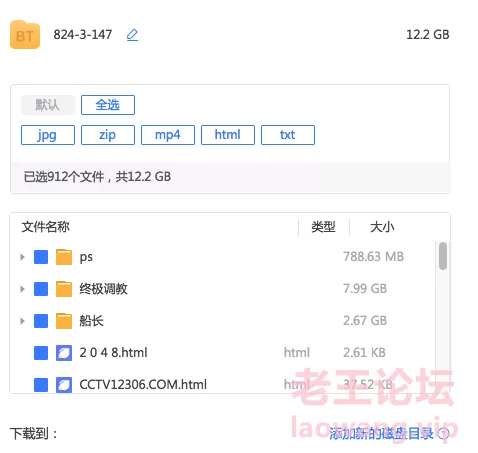Click the ps folder icon
The width and height of the screenshot is (478, 453).
point(64,257)
